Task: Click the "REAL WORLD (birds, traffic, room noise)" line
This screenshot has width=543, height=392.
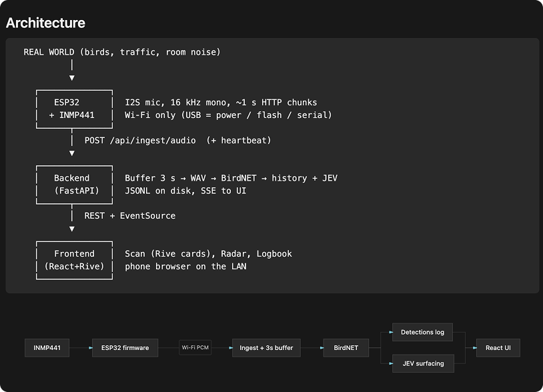Action: (122, 52)
